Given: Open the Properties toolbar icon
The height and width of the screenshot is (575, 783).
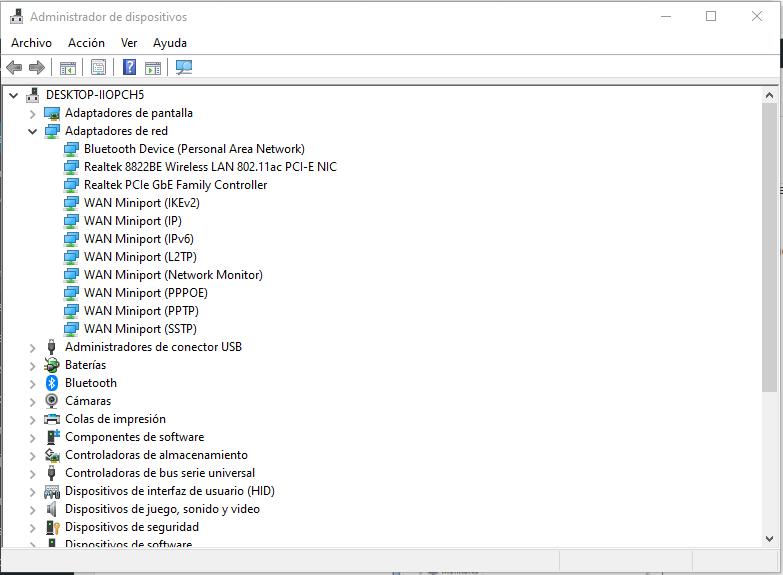Looking at the screenshot, I should click(98, 67).
